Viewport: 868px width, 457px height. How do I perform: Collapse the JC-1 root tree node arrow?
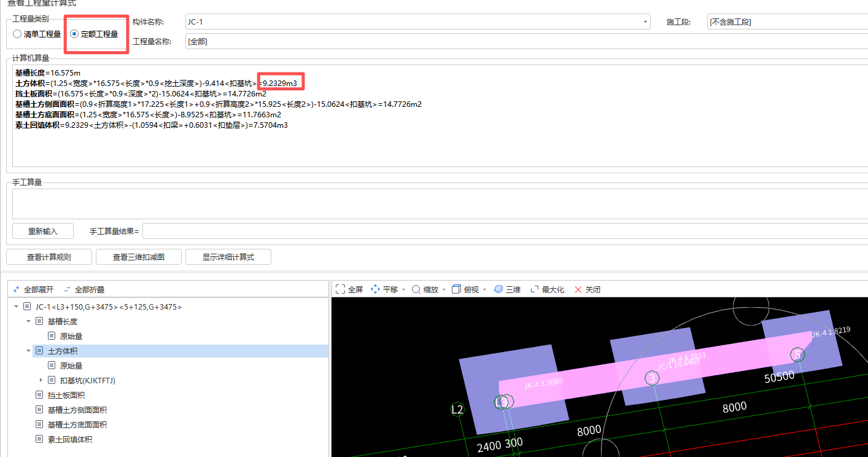[x=16, y=307]
